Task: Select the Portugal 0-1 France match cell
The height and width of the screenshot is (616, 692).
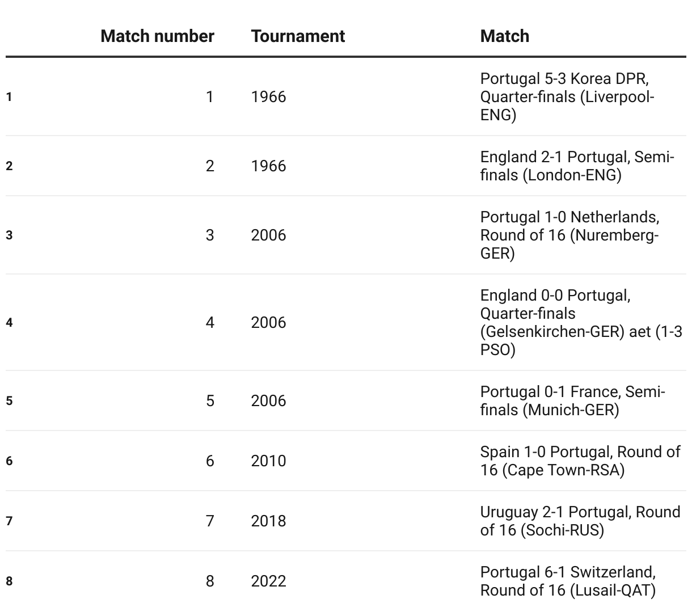Action: (572, 400)
